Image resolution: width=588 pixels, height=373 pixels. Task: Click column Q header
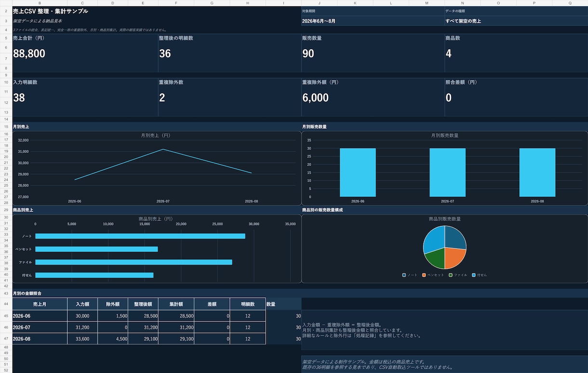point(570,3)
